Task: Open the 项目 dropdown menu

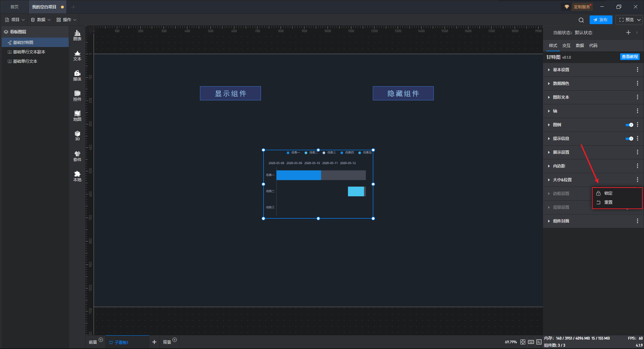Action: tap(15, 20)
